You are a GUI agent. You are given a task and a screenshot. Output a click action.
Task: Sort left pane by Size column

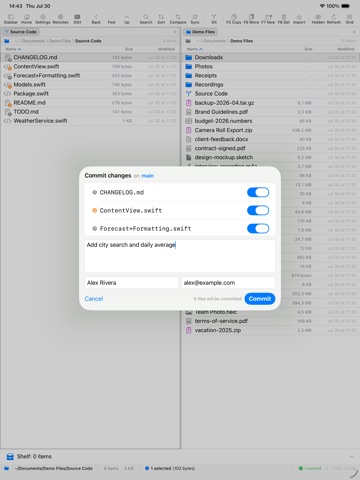pyautogui.click(x=129, y=49)
